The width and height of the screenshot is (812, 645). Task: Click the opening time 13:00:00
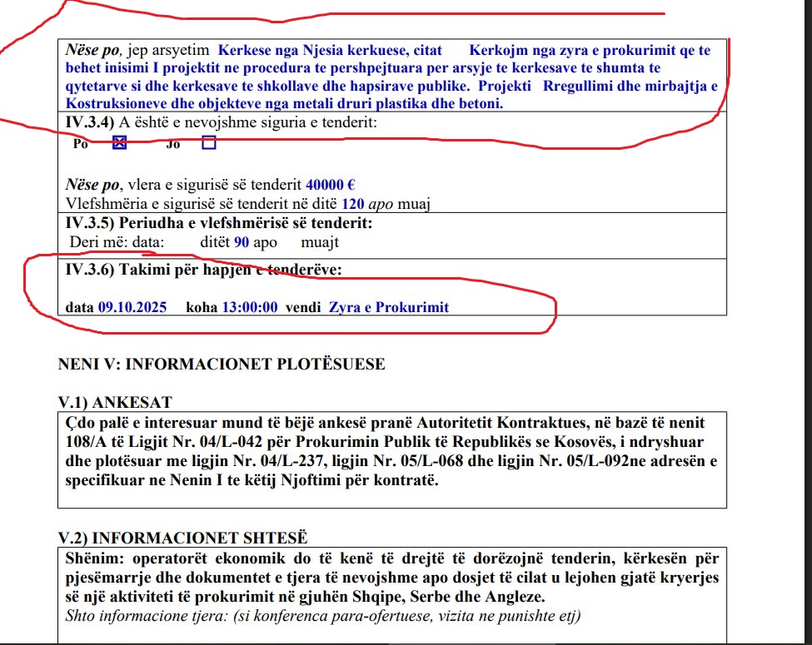click(249, 307)
